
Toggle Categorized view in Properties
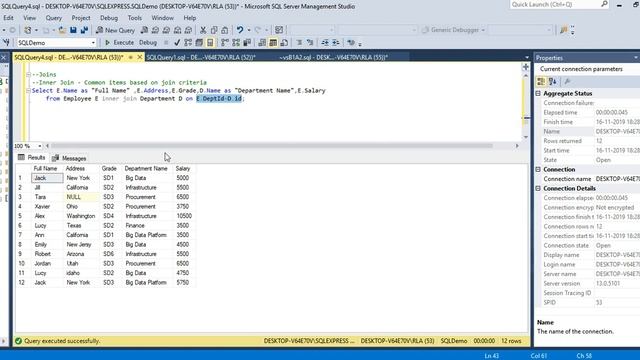click(541, 81)
